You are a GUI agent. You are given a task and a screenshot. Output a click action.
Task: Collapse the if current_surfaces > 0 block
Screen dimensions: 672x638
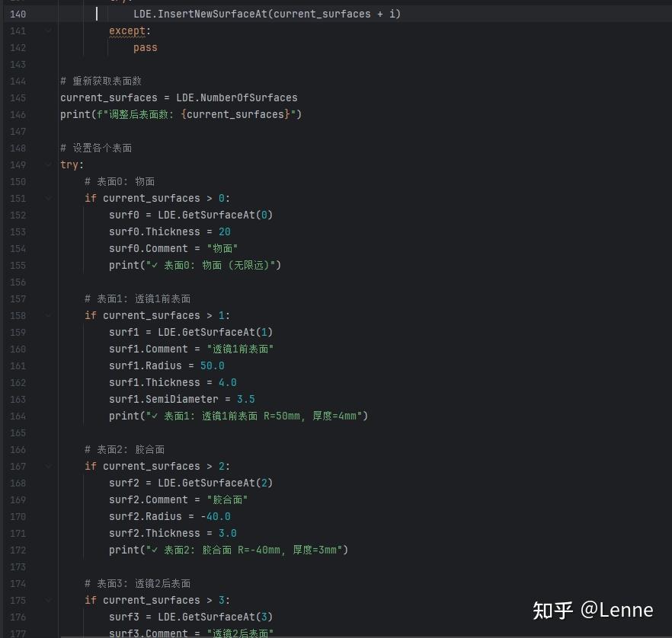coord(48,198)
